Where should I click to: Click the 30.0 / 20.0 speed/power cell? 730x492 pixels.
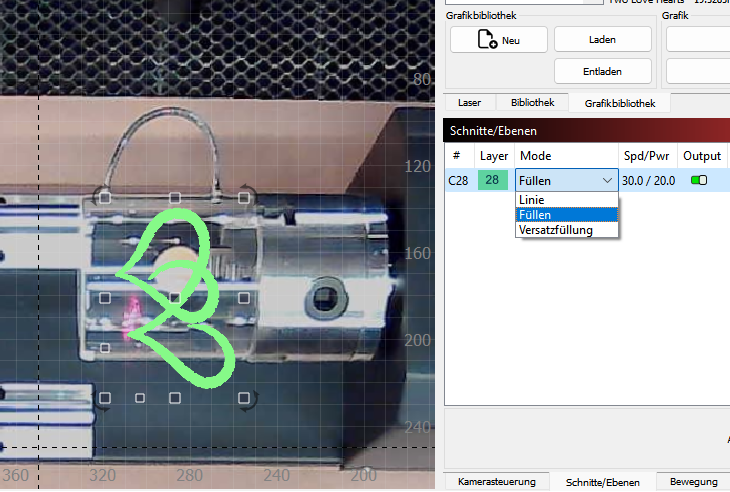646,181
